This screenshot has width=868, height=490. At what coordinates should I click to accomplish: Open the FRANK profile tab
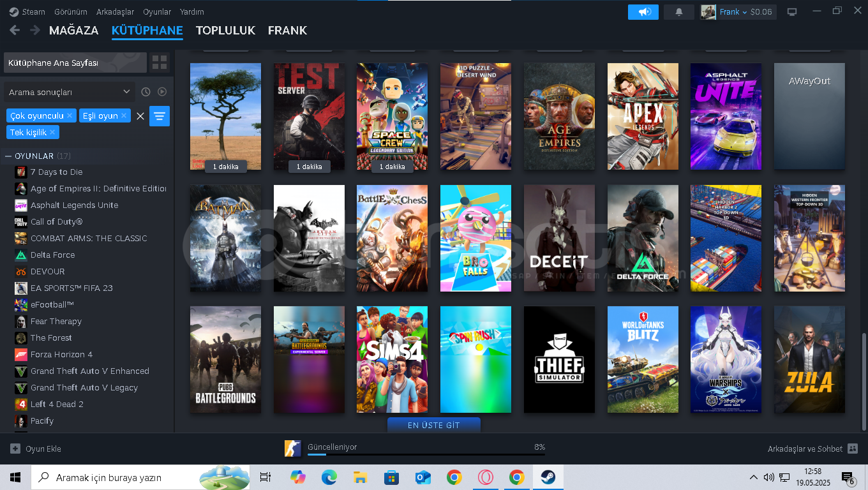(287, 30)
